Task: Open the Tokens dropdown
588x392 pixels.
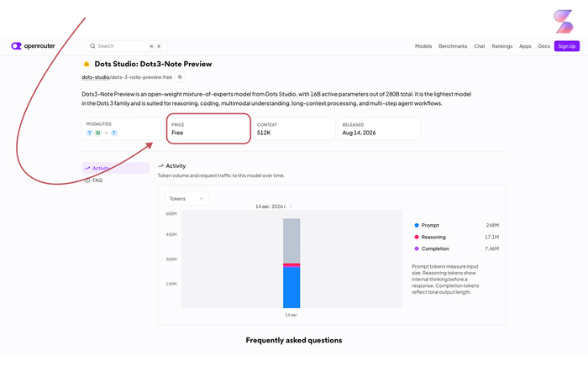Action: 186,199
